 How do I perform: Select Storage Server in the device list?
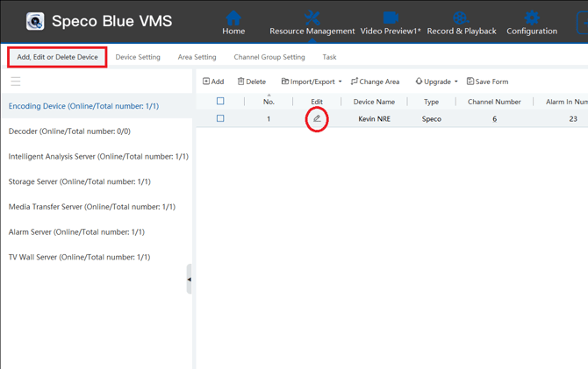coord(80,181)
